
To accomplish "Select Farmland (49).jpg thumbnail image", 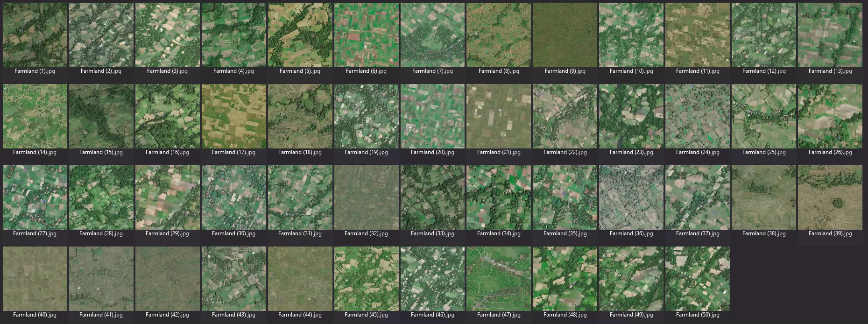I will click(x=631, y=279).
